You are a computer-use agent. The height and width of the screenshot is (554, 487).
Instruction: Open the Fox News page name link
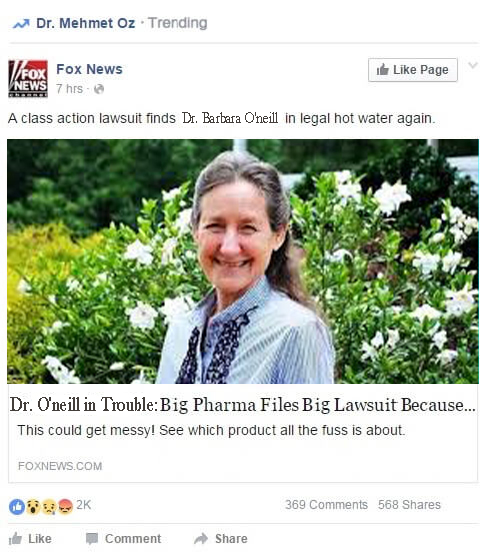89,69
